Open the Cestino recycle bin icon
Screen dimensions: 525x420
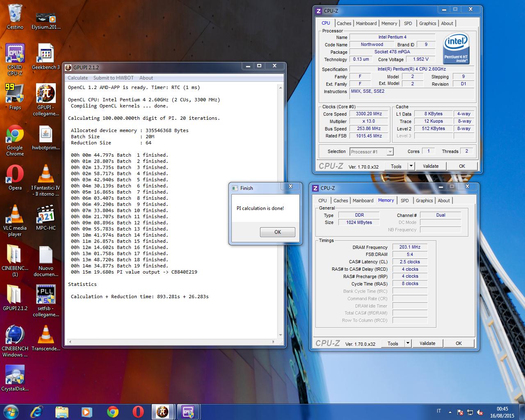[x=15, y=16]
